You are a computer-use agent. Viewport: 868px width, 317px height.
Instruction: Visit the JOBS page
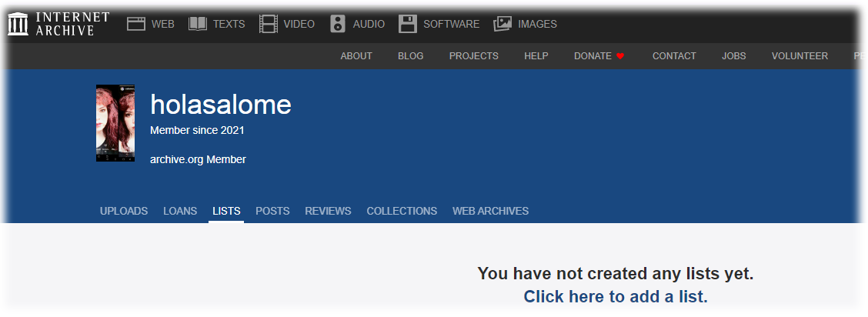pyautogui.click(x=734, y=56)
